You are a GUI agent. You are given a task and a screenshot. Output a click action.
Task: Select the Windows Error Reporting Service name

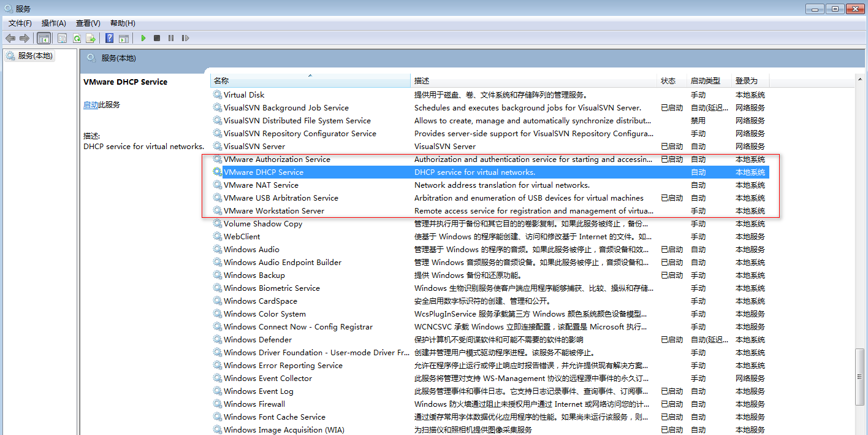click(x=283, y=365)
